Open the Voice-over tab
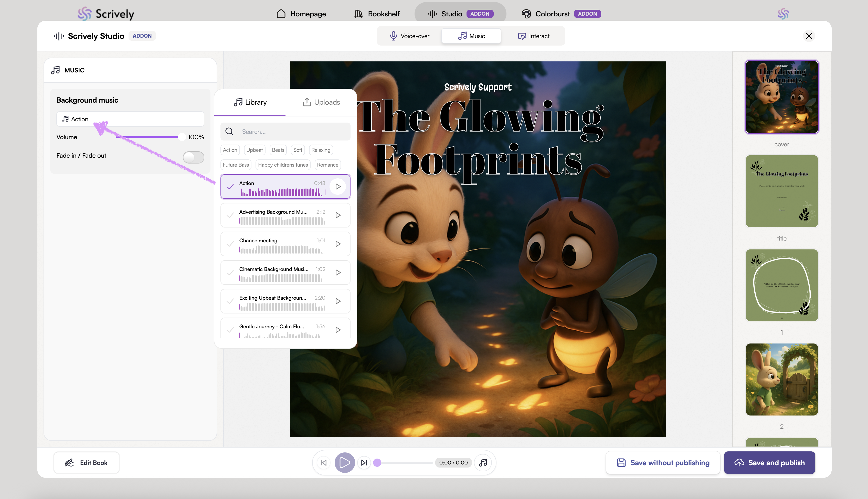Screen dimensions: 868x499 (410, 36)
